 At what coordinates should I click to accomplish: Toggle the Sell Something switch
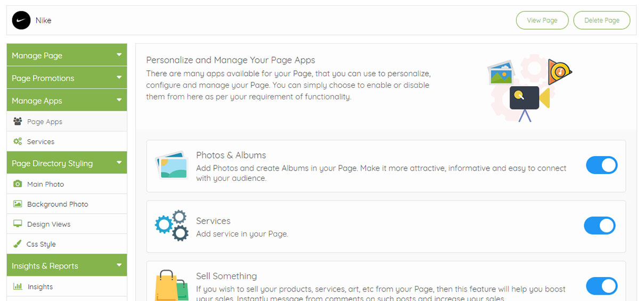[601, 286]
